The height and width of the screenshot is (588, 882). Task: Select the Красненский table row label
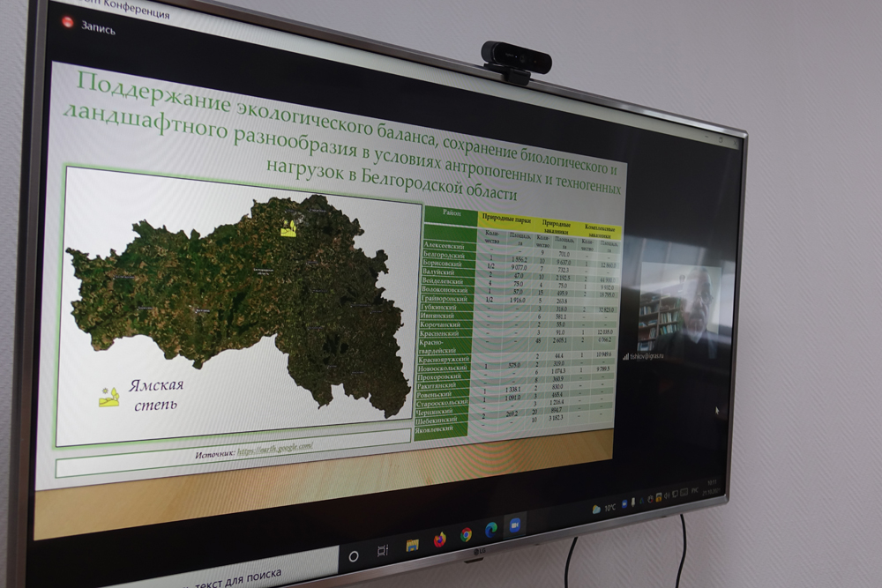(438, 333)
